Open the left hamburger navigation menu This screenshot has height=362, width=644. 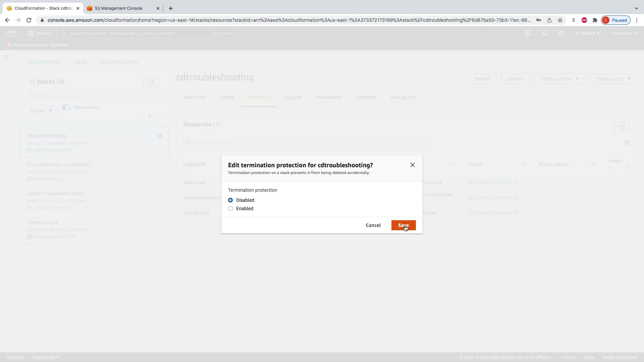tap(7, 57)
